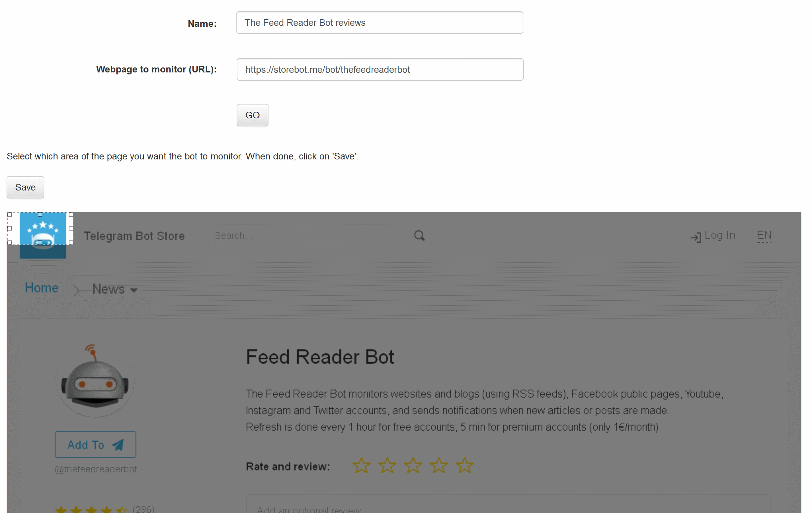Screen dimensions: 812x513
Task: Click the Telegram Bot Store logo icon
Action: click(x=43, y=235)
